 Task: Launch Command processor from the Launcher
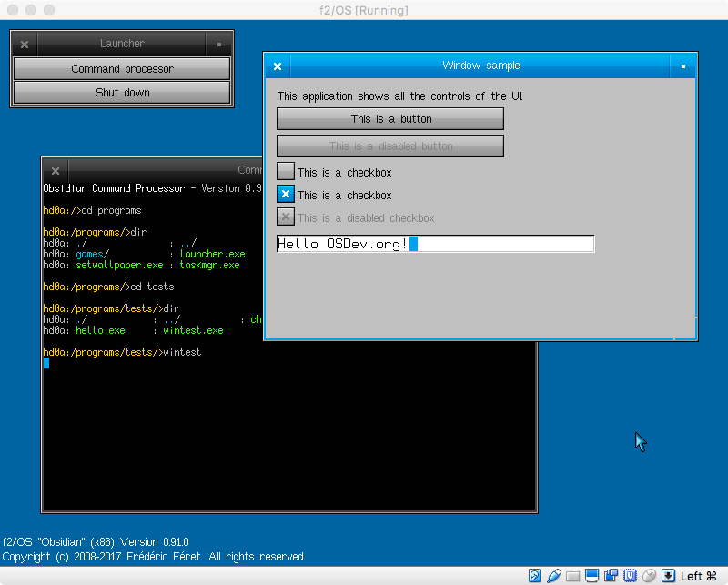tap(122, 69)
